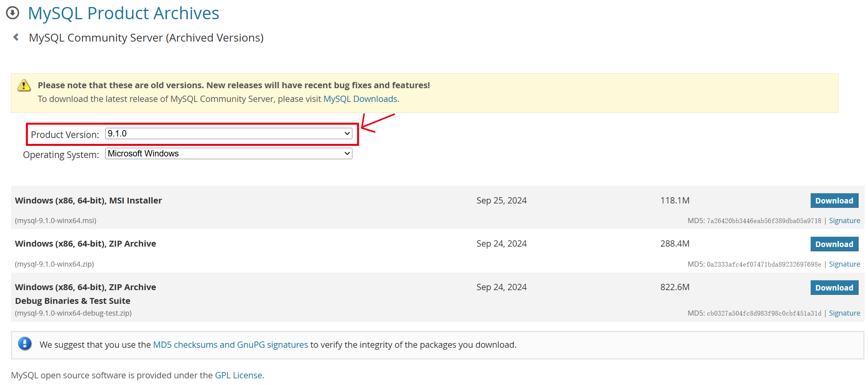Open the MySQL Downloads link
The image size is (868, 385).
click(x=360, y=99)
